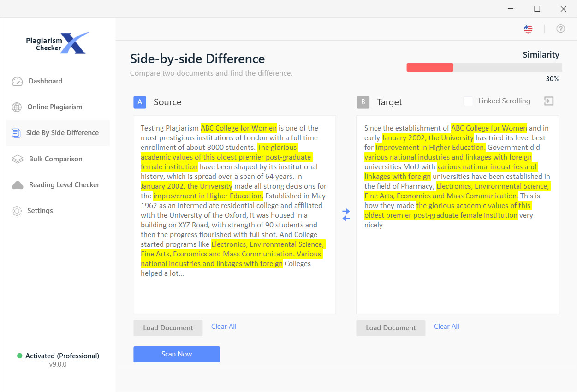
Task: Go to Online Plagiarism section
Action: click(54, 107)
